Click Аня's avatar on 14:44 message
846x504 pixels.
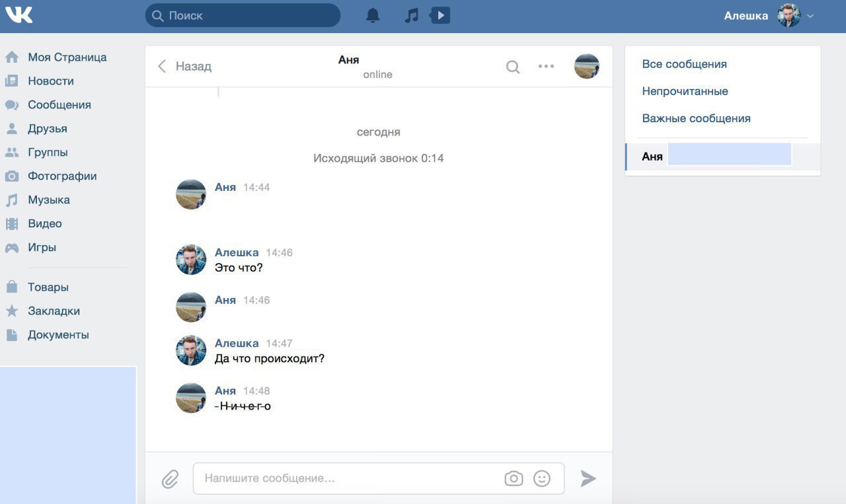[191, 194]
